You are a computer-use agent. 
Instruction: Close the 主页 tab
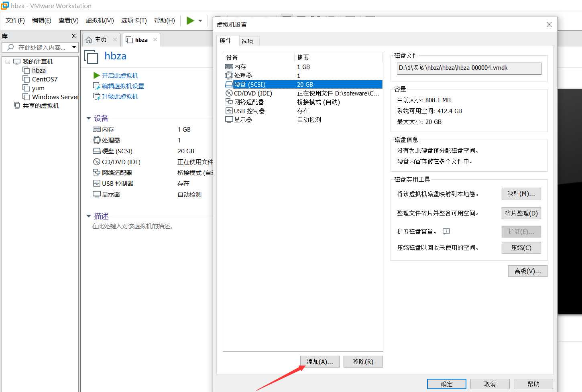115,39
